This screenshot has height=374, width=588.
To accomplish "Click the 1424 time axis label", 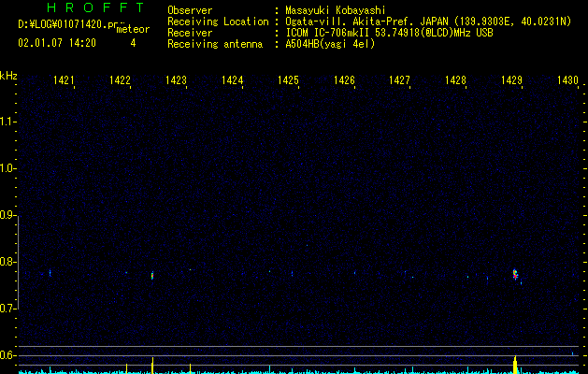I will (232, 80).
